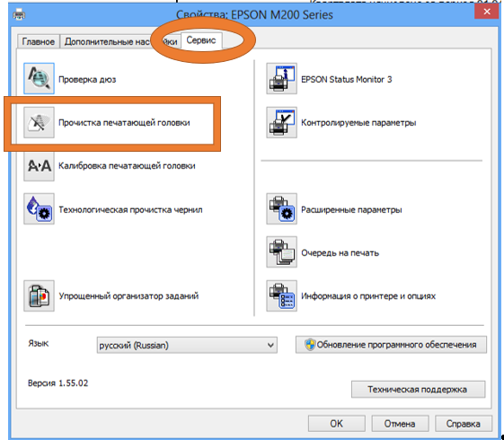Open EPSON Status Monitor 3 icon

coord(281,79)
